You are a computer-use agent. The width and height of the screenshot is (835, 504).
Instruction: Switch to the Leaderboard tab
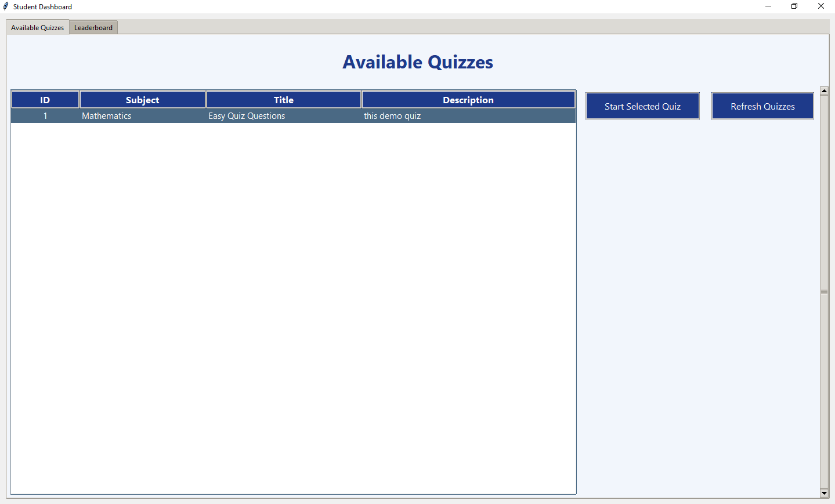[x=93, y=27]
